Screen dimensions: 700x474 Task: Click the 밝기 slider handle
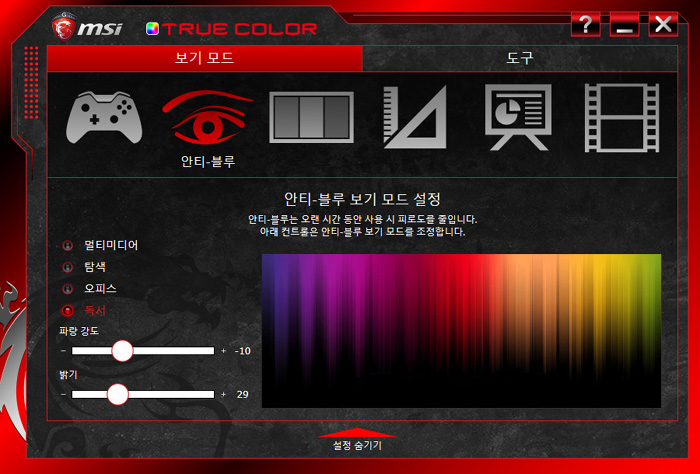(x=118, y=395)
